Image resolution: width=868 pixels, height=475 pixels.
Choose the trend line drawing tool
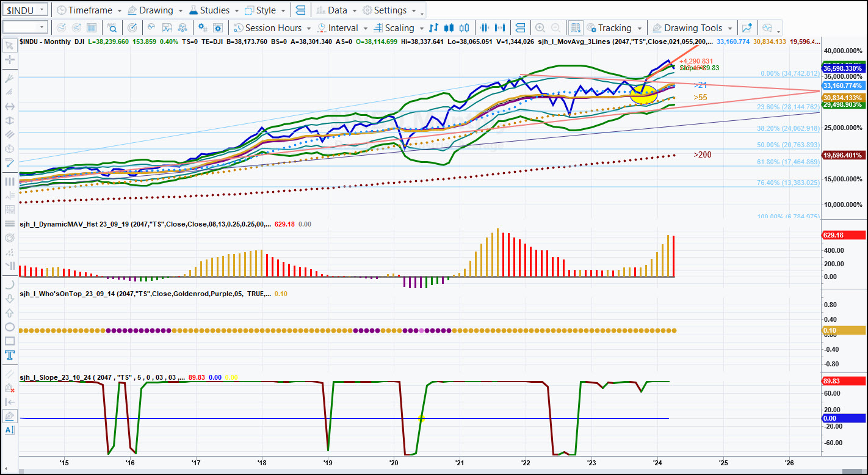click(x=9, y=163)
